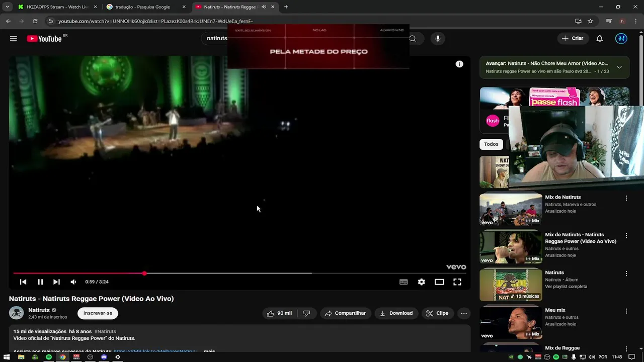Open Windows Start menu
This screenshot has height=362, width=644.
(x=7, y=357)
